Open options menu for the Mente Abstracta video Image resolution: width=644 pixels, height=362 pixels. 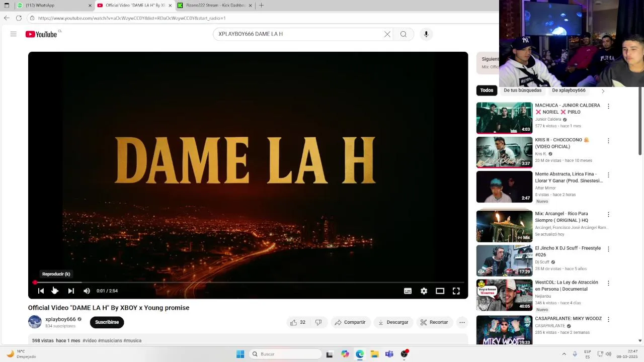608,175
